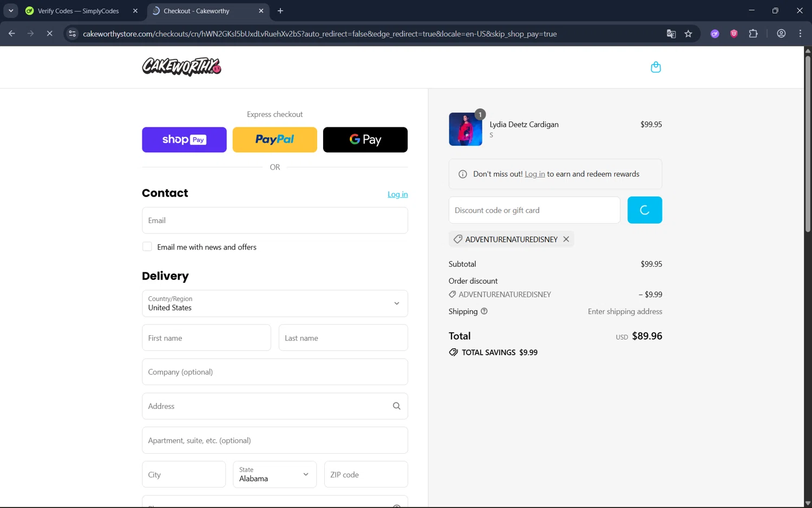Stop page loading in the browser toolbar
The image size is (812, 508).
point(49,34)
